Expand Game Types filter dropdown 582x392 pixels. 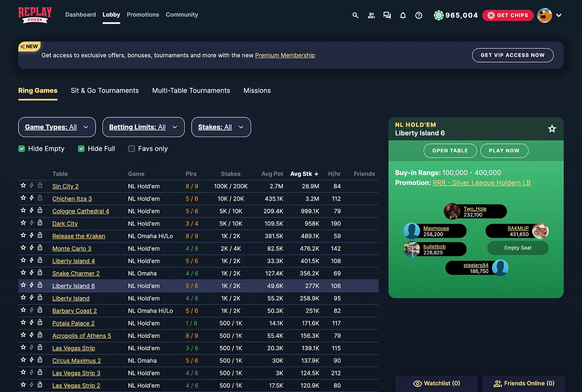tap(57, 127)
